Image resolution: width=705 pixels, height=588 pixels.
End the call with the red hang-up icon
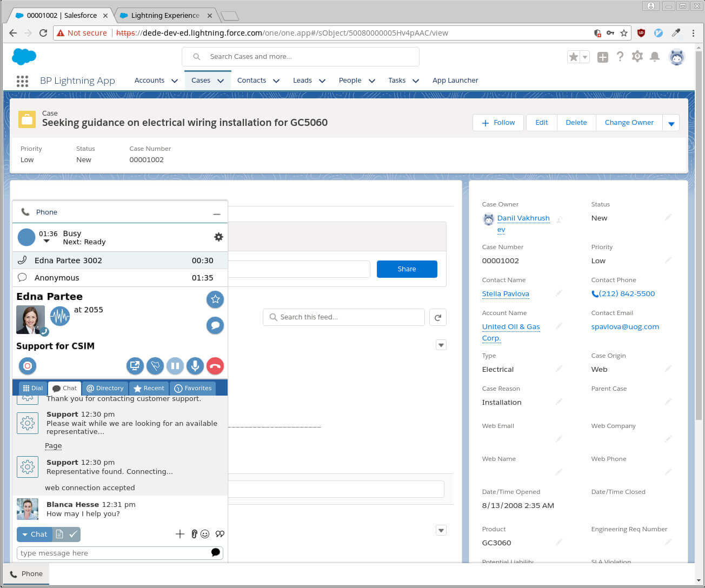pos(215,366)
